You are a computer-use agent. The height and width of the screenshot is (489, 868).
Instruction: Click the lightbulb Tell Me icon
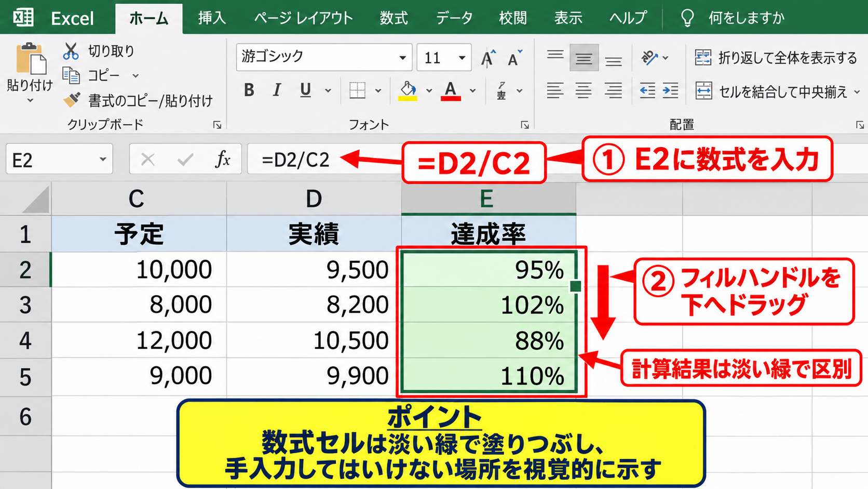pyautogui.click(x=687, y=18)
